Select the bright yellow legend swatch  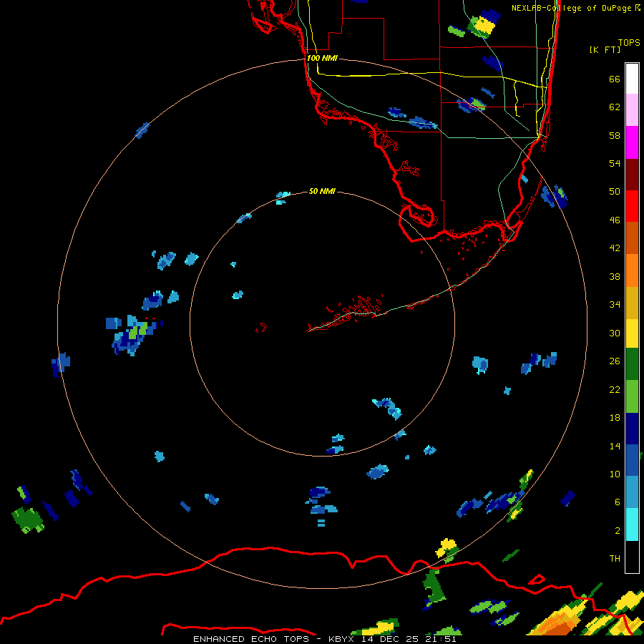pyautogui.click(x=632, y=333)
